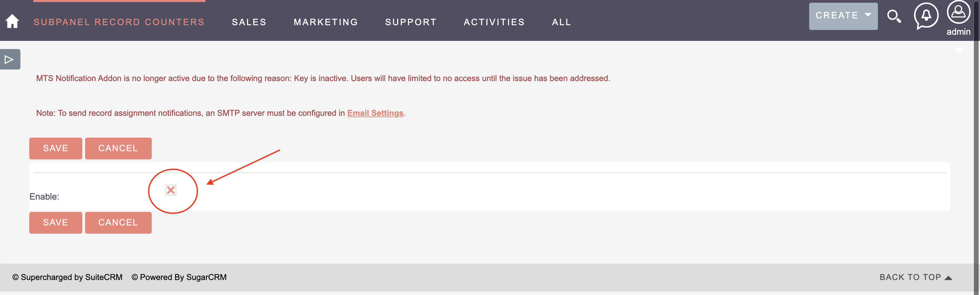Open the notifications bell icon
Viewport: 980px width, 295px height.
click(926, 16)
